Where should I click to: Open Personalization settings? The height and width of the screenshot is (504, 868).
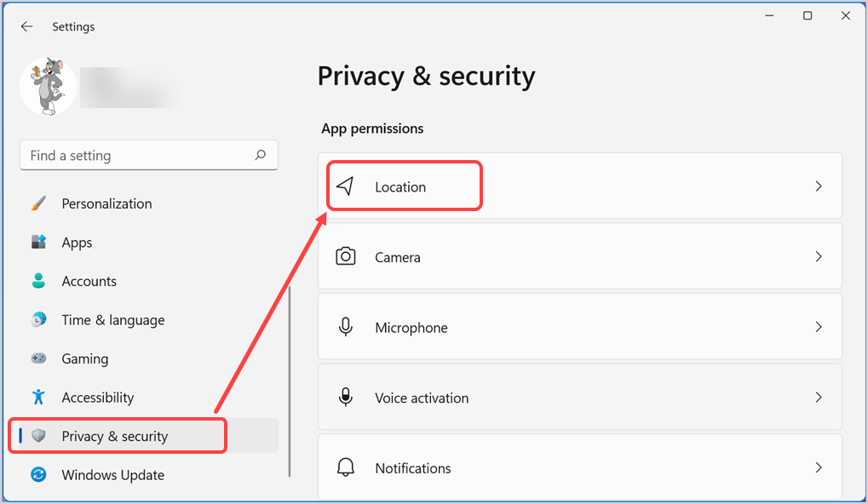click(x=106, y=203)
